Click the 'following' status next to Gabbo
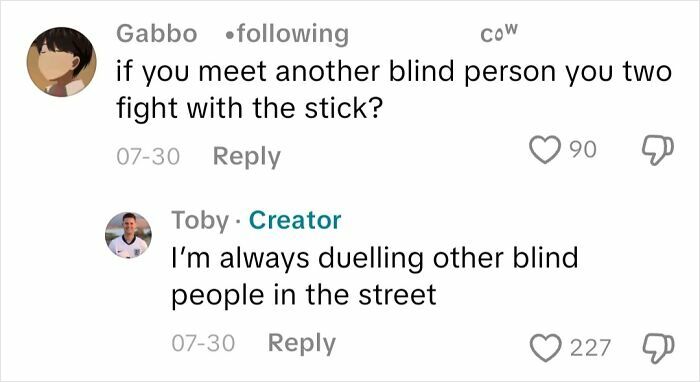 click(287, 34)
